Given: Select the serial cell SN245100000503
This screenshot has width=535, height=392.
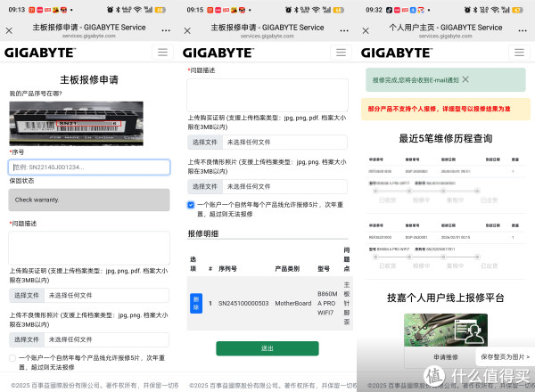Looking at the screenshot, I should (x=243, y=303).
